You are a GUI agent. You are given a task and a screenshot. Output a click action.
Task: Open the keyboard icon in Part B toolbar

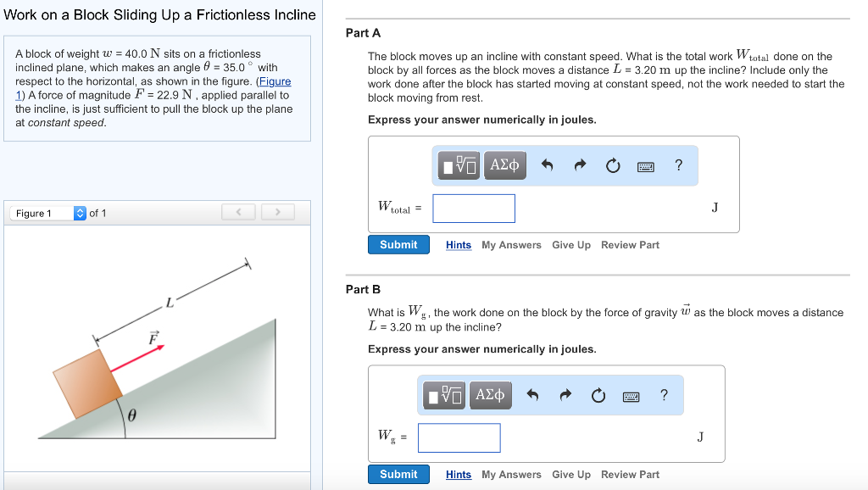click(x=631, y=395)
